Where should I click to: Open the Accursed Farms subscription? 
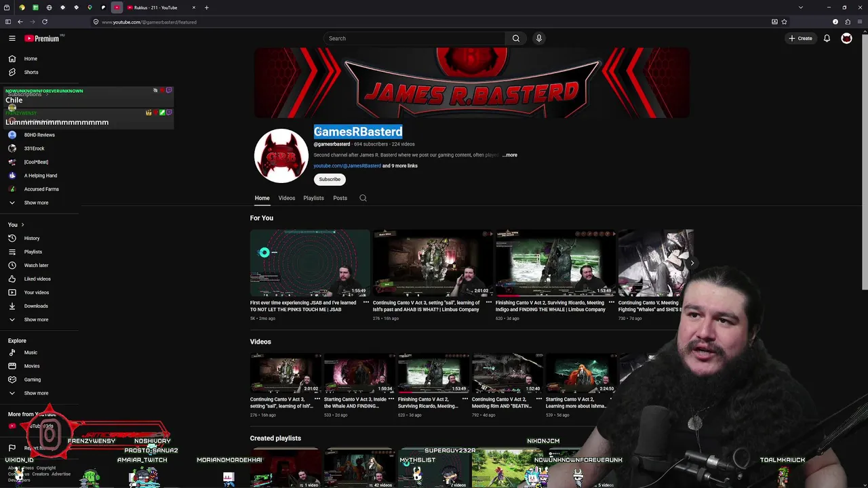[41, 189]
